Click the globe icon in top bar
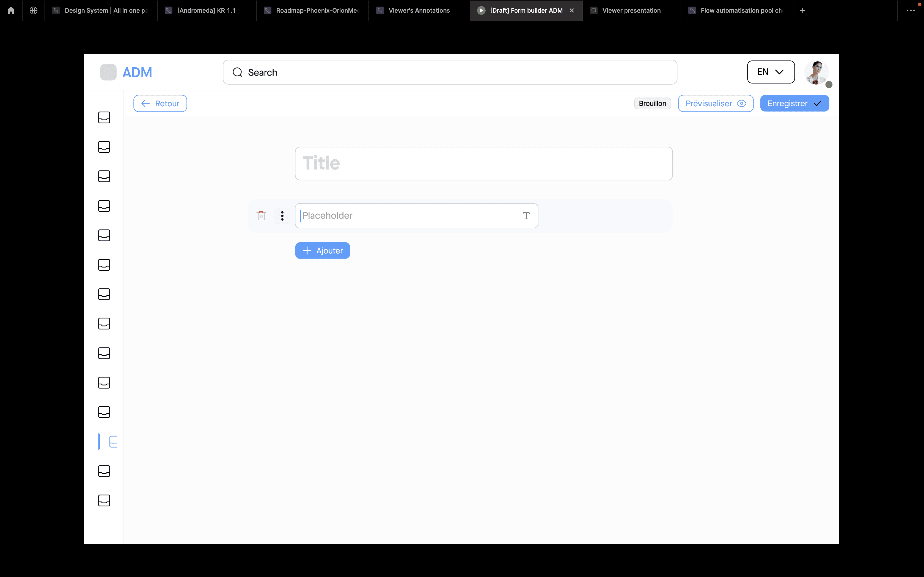This screenshot has height=577, width=924. [x=34, y=10]
